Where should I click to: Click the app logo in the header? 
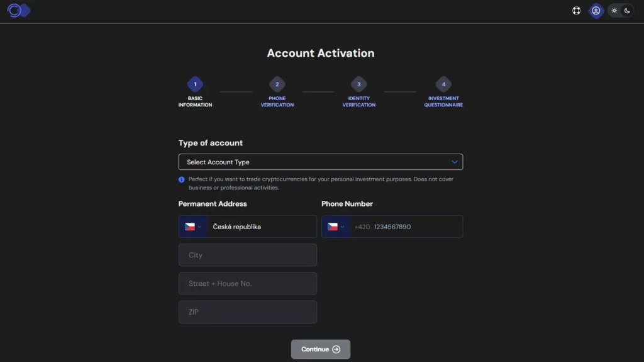tap(19, 11)
